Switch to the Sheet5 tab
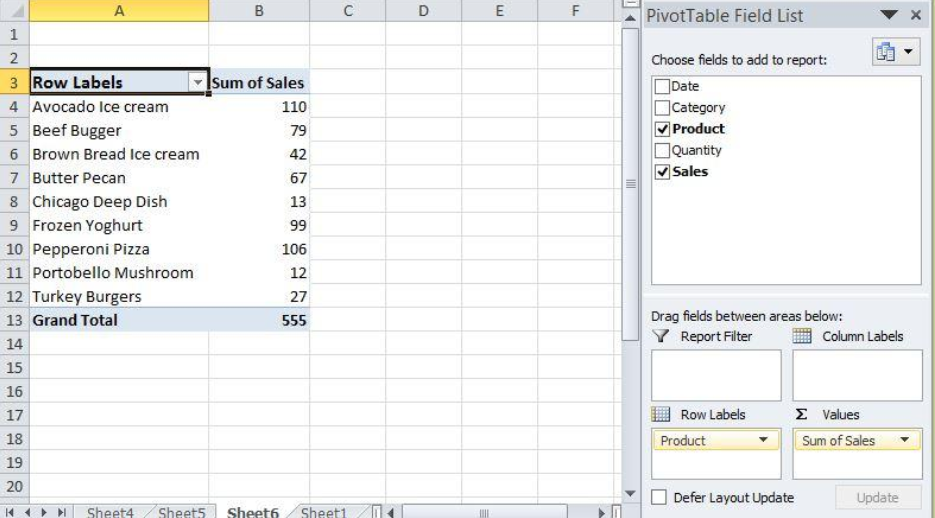The height and width of the screenshot is (518, 935). coord(181,512)
